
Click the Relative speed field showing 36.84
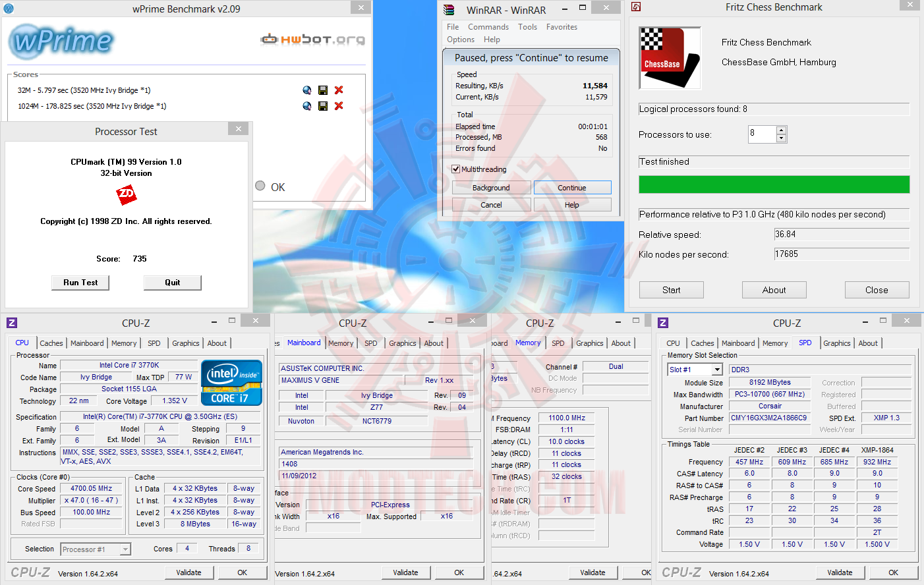[842, 235]
